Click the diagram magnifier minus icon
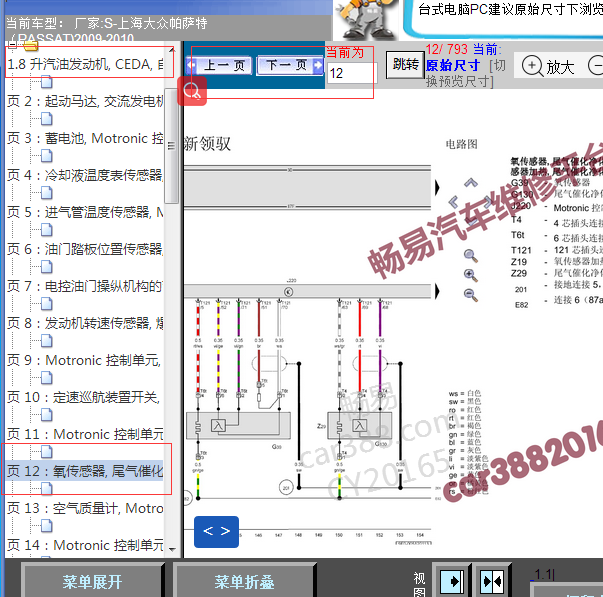 (x=471, y=295)
